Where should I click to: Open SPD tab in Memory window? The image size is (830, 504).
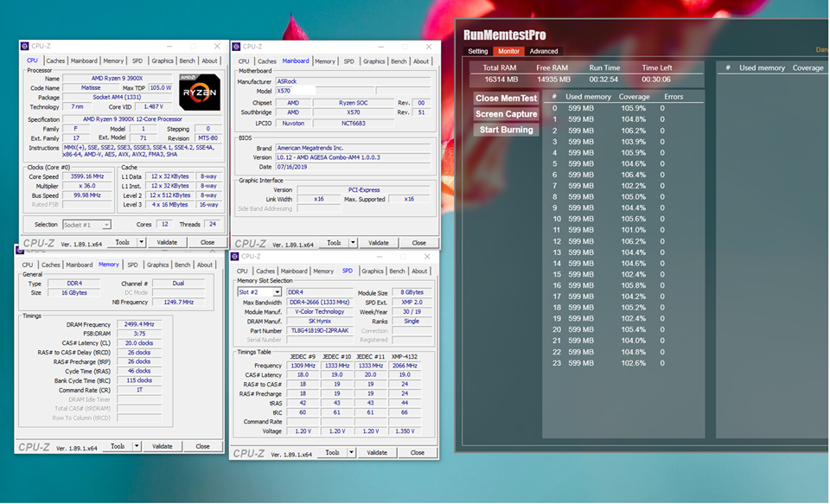[x=132, y=265]
